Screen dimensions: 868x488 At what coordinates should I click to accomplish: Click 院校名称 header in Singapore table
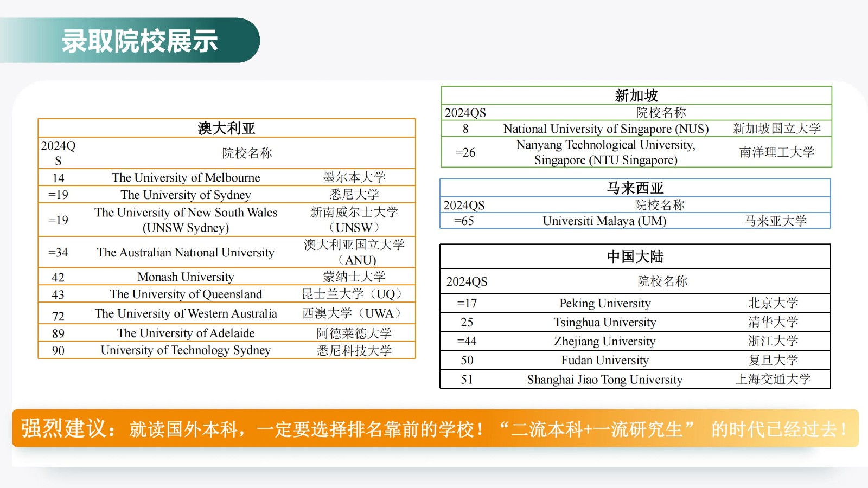pos(661,112)
